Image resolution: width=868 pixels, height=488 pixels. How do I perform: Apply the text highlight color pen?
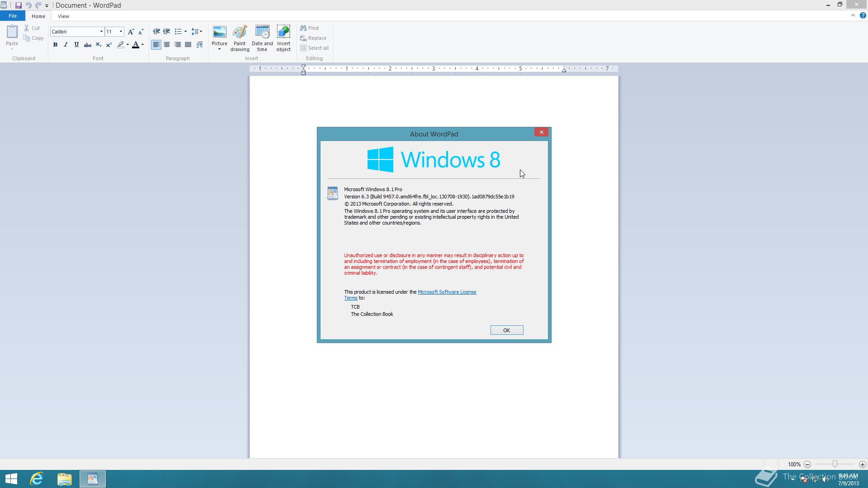120,45
